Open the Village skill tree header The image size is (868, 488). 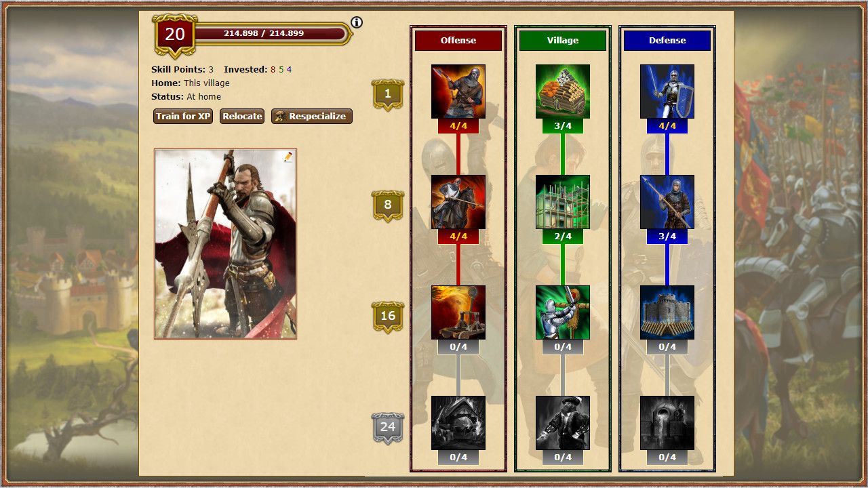pos(563,40)
